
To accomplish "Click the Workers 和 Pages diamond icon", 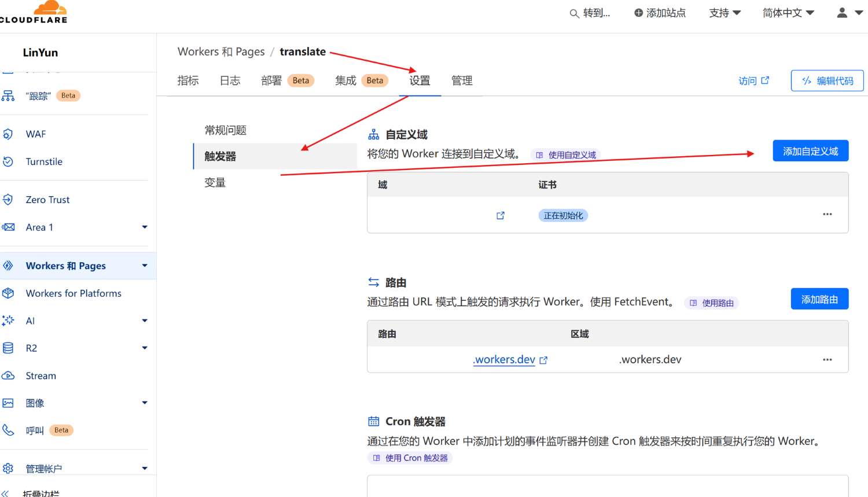I will click(8, 266).
